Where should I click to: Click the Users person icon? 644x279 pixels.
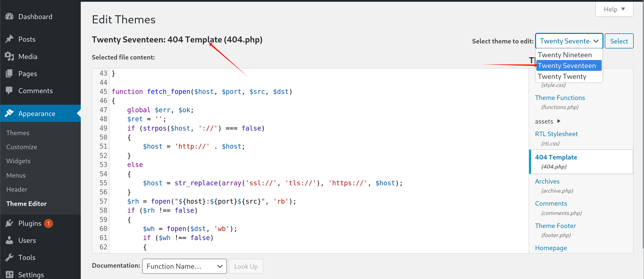[9, 240]
